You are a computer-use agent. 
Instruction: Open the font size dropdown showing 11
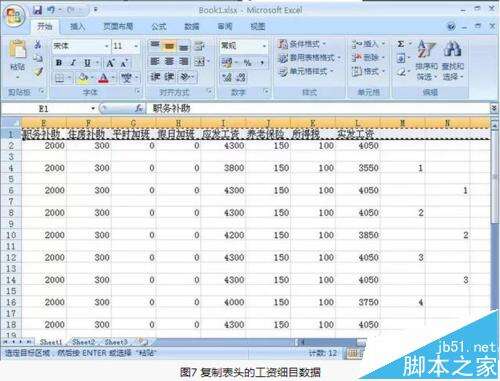[136, 46]
